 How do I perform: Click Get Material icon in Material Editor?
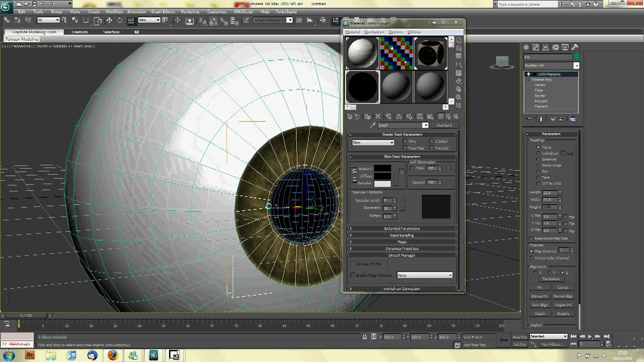(x=350, y=116)
